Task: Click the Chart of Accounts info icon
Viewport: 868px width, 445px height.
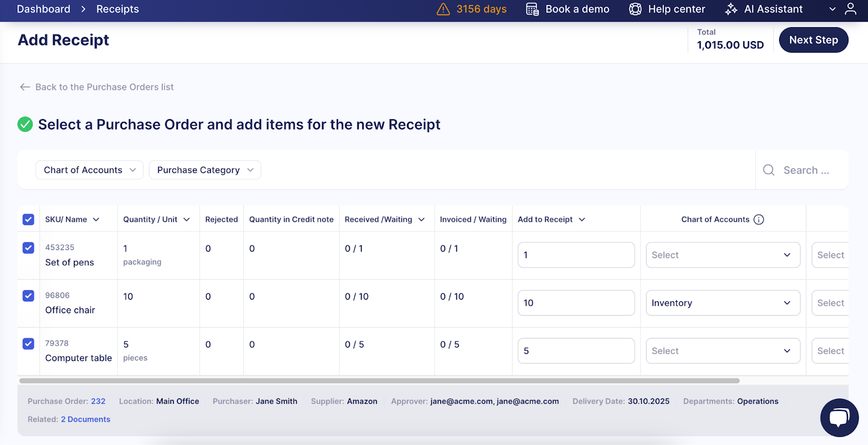Action: tap(759, 220)
